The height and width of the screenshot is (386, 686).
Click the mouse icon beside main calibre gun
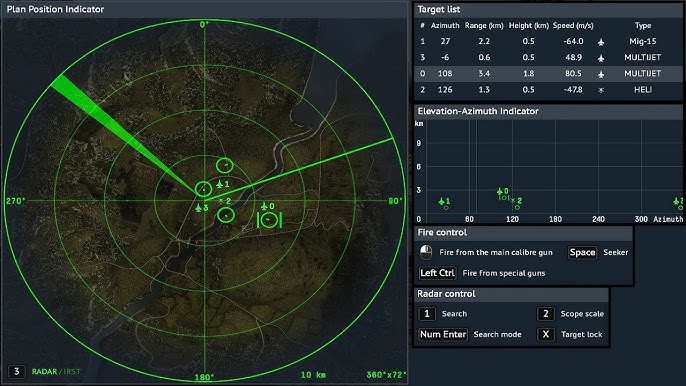[x=426, y=252]
